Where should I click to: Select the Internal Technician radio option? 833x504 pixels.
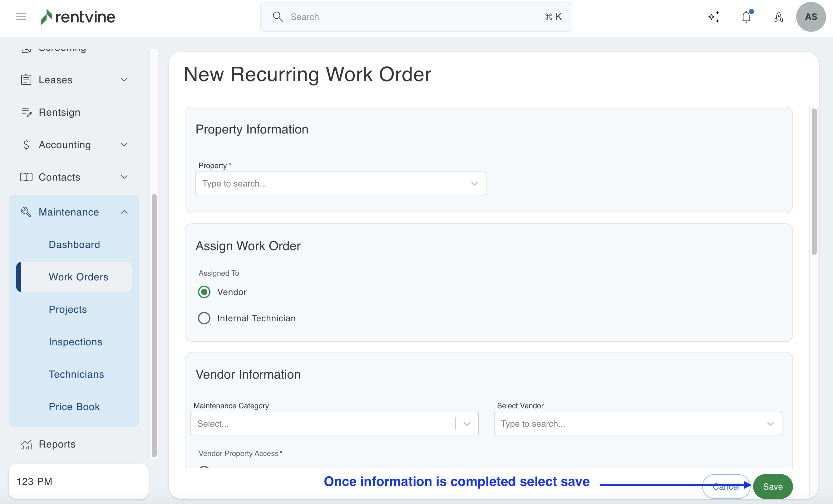tap(204, 318)
